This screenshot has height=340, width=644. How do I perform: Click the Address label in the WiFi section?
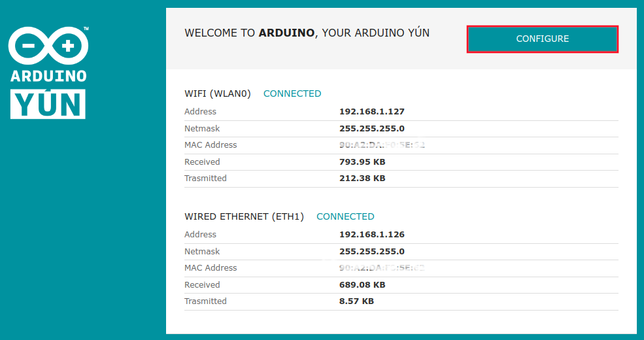(200, 112)
